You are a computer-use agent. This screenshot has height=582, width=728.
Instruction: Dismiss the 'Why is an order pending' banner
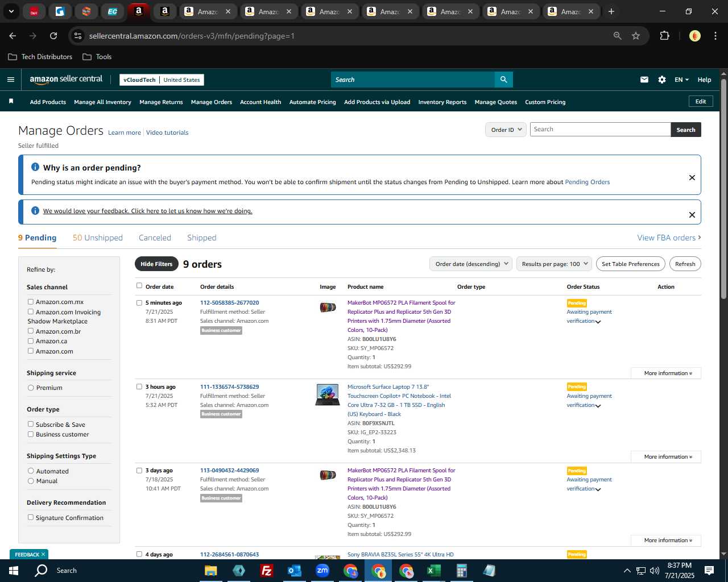(692, 177)
